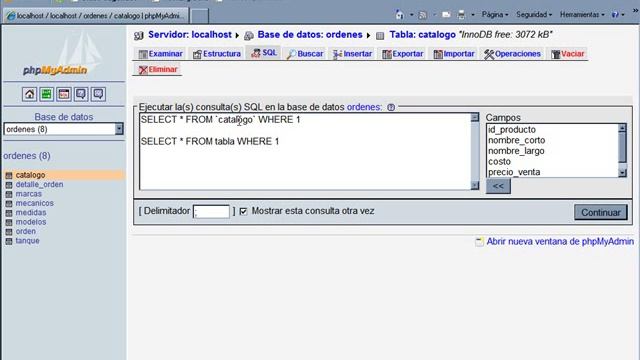Click the server icon before Servidor
This screenshot has width=640, height=360.
tap(139, 36)
